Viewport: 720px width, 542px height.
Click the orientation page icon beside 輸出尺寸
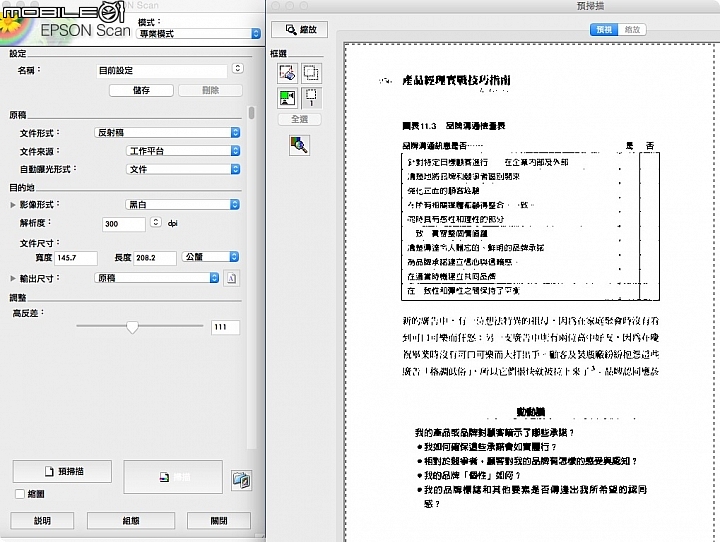pyautogui.click(x=231, y=278)
